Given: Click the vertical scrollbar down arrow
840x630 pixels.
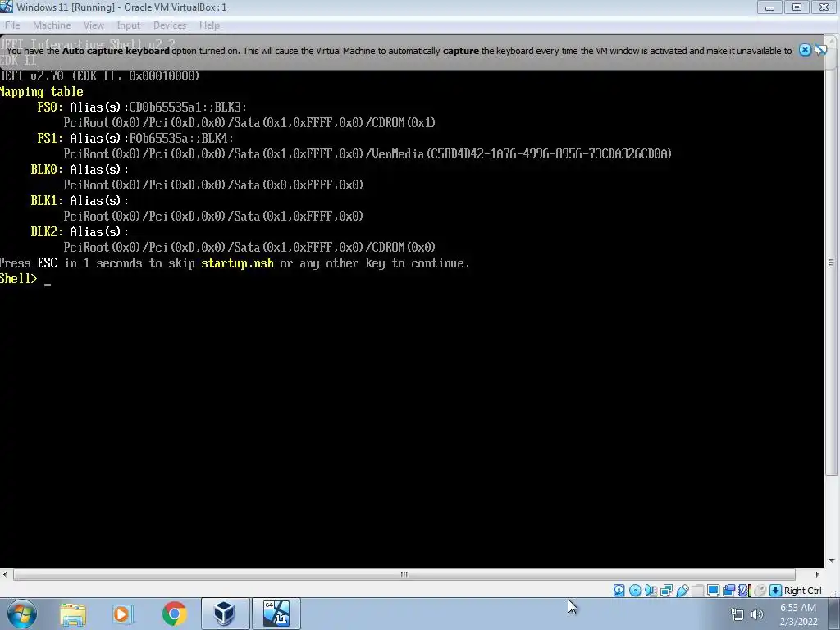Looking at the screenshot, I should pos(831,561).
